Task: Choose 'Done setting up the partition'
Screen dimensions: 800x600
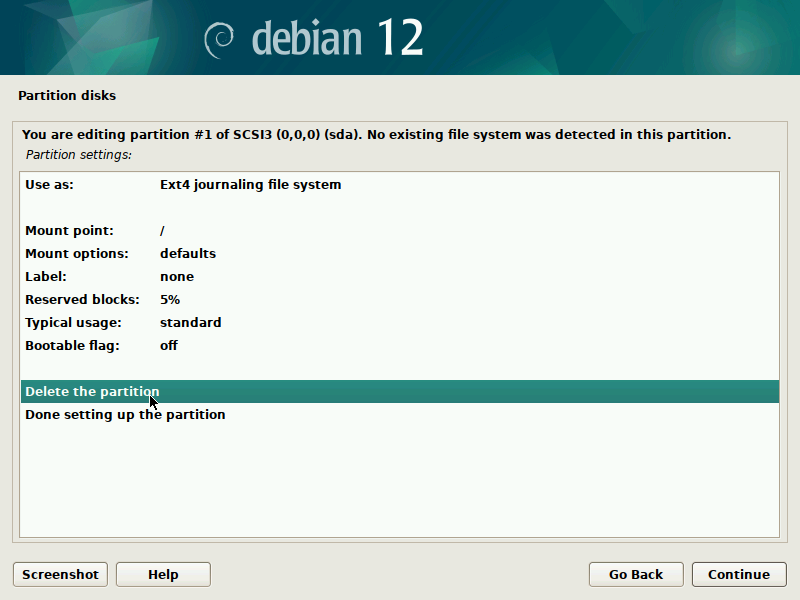Action: (x=399, y=414)
